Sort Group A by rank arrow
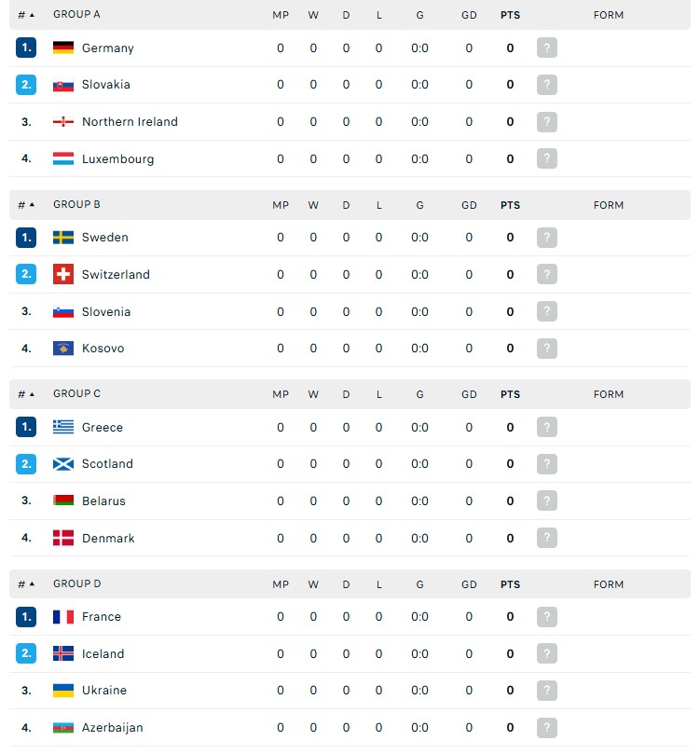Image resolution: width=700 pixels, height=754 pixels. pyautogui.click(x=32, y=15)
